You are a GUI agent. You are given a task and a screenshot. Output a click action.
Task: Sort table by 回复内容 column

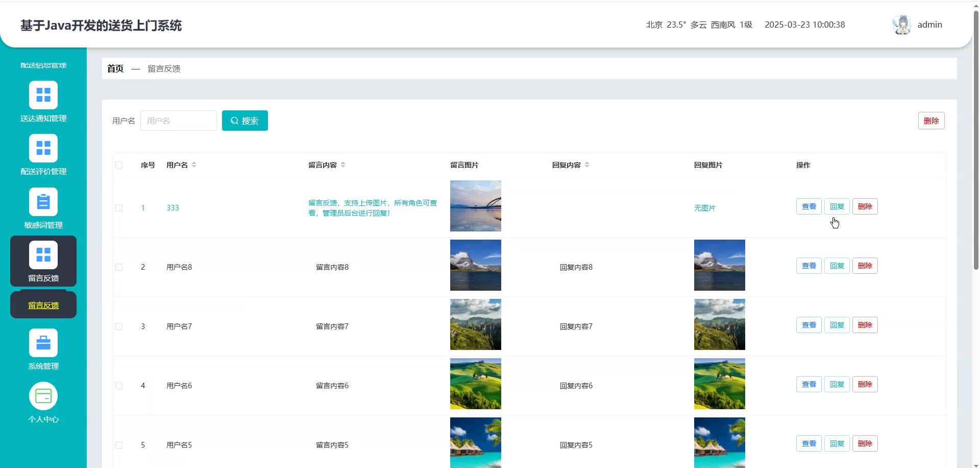[587, 165]
